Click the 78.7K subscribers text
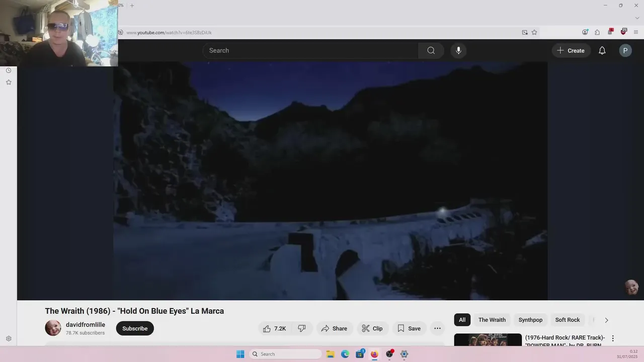This screenshot has width=644, height=362. pos(85,333)
